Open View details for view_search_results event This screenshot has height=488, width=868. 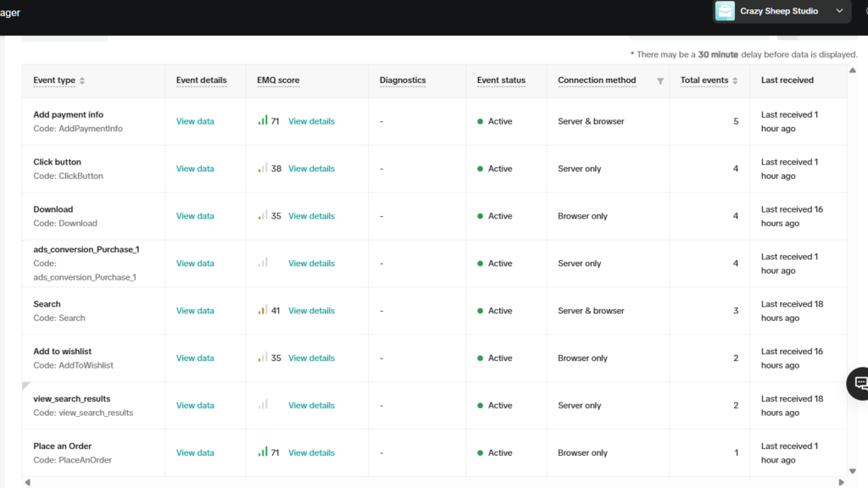[311, 406]
